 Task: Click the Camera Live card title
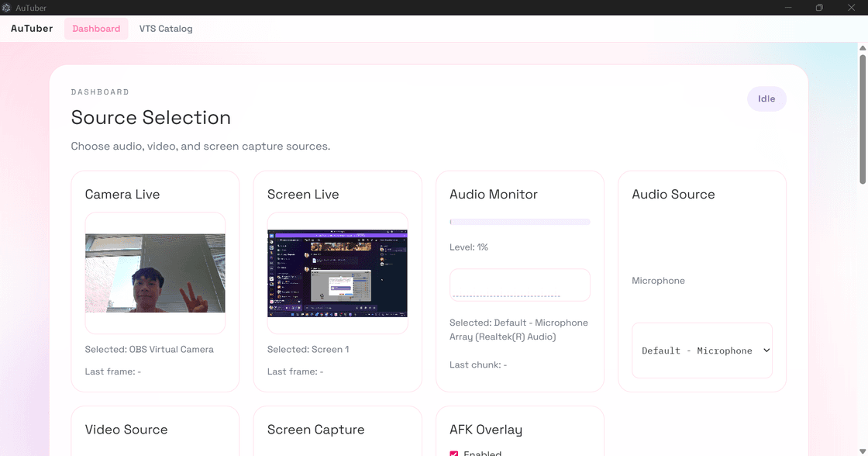tap(122, 195)
